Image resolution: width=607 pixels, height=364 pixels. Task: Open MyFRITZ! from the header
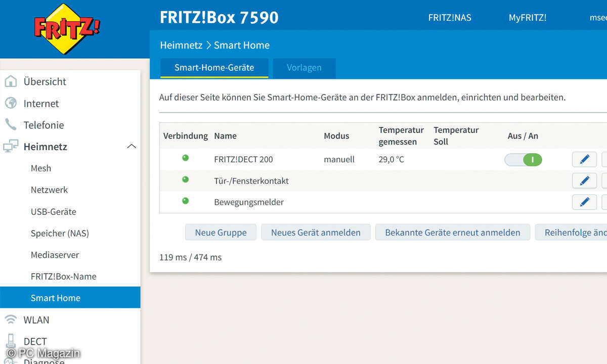click(528, 17)
